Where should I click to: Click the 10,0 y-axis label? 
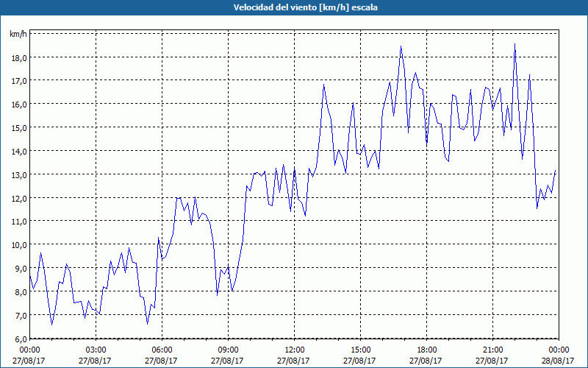(x=20, y=245)
